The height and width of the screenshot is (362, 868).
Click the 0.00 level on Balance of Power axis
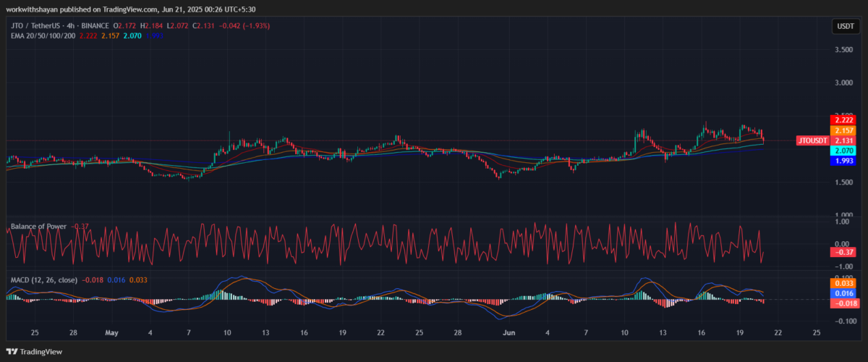843,243
